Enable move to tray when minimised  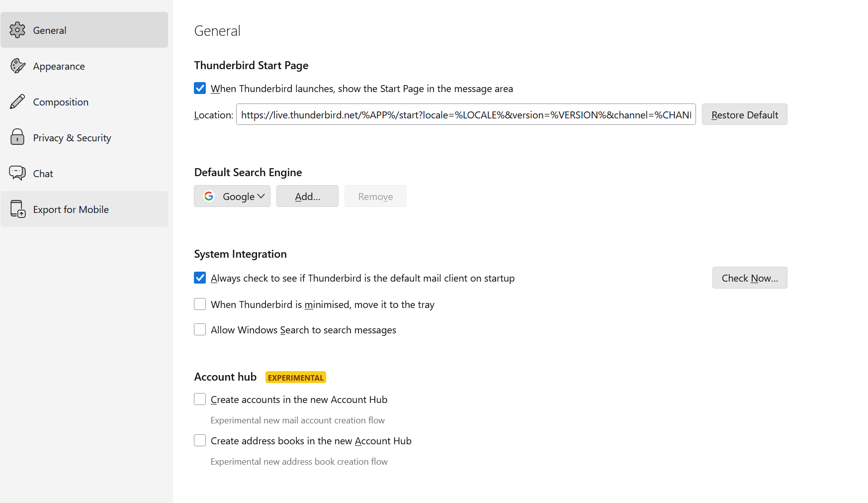tap(200, 304)
